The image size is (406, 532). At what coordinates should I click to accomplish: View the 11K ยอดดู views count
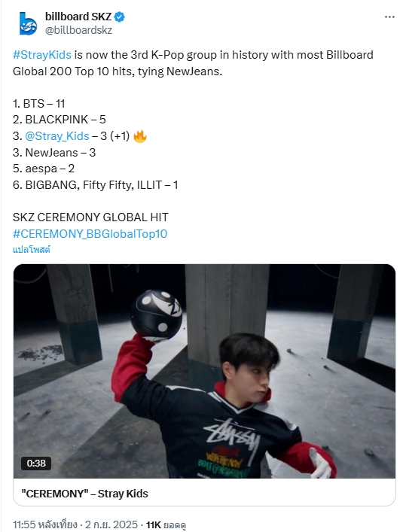166,525
